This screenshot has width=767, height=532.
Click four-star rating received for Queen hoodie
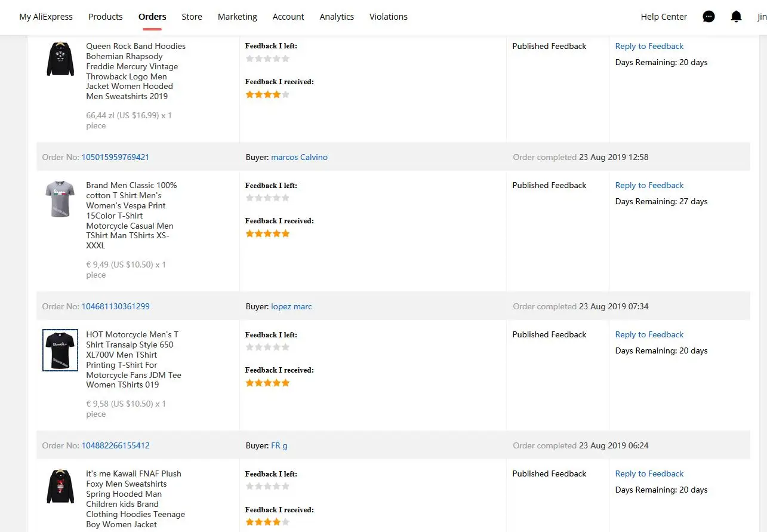[x=267, y=94]
